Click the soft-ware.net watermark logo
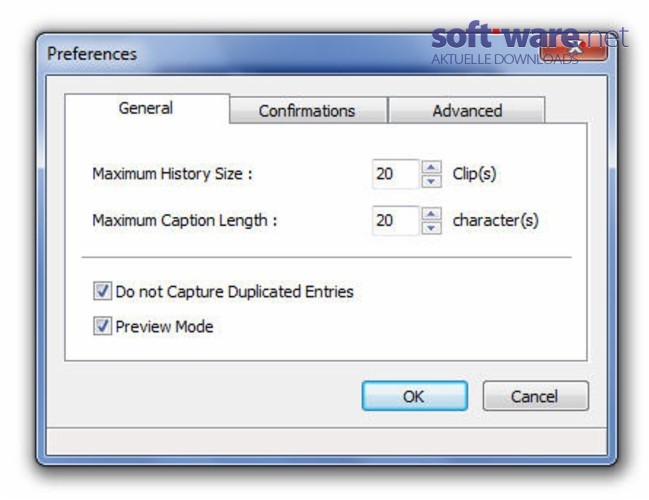 tap(529, 43)
